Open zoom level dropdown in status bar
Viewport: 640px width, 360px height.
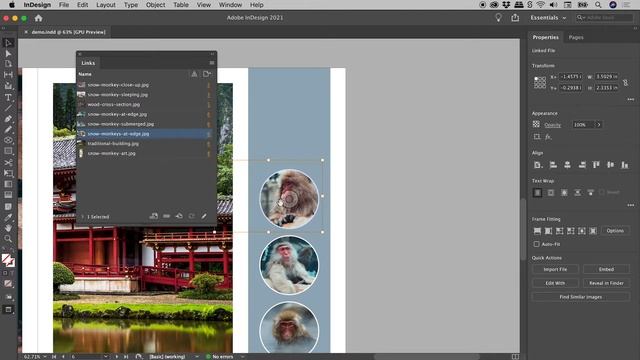coord(44,357)
